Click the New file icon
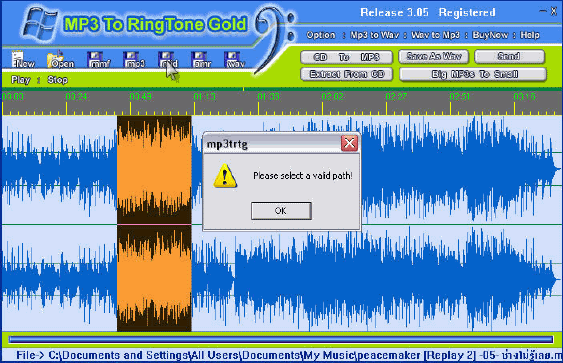The image size is (563, 363). point(23,60)
